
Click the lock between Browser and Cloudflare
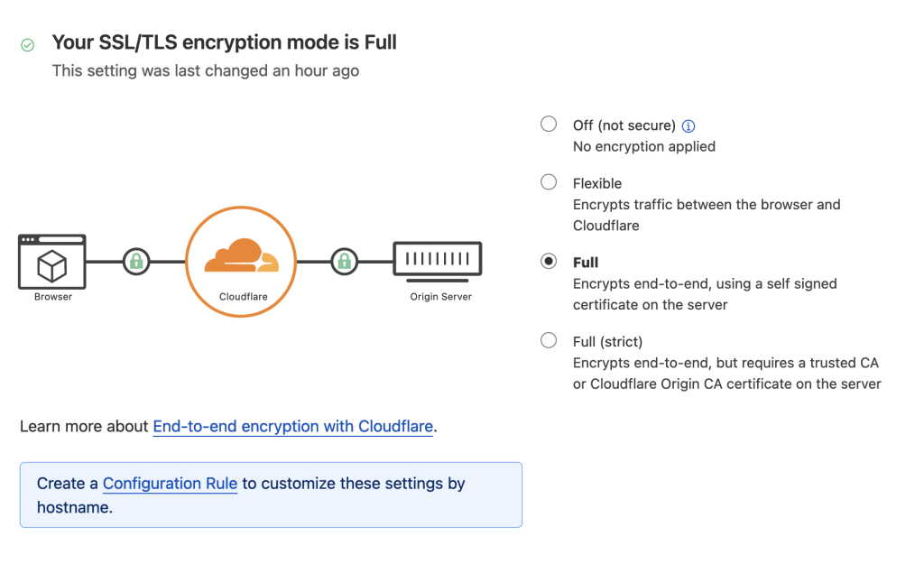tap(136, 262)
